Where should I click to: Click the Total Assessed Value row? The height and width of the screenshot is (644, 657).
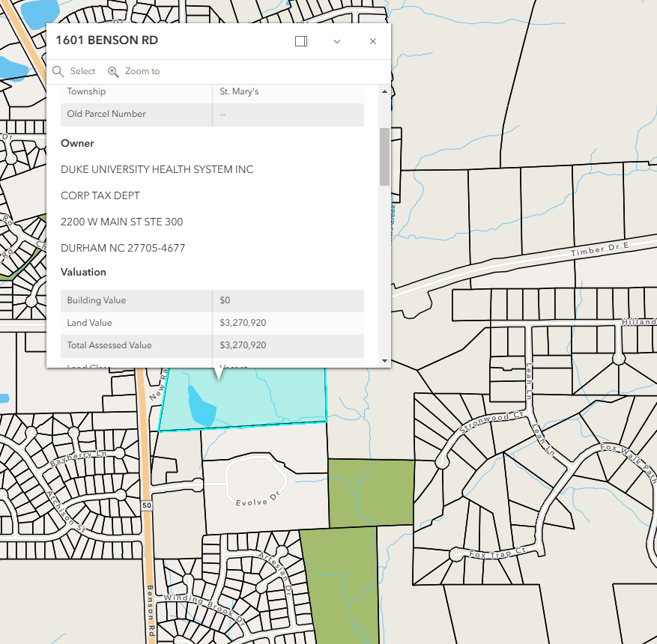[x=212, y=345]
